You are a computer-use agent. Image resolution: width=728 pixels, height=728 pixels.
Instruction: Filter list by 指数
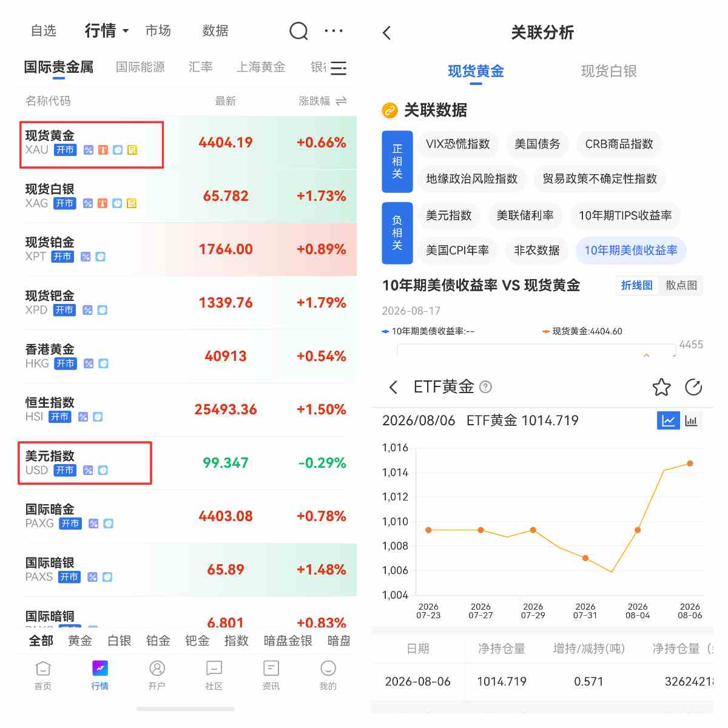point(237,641)
